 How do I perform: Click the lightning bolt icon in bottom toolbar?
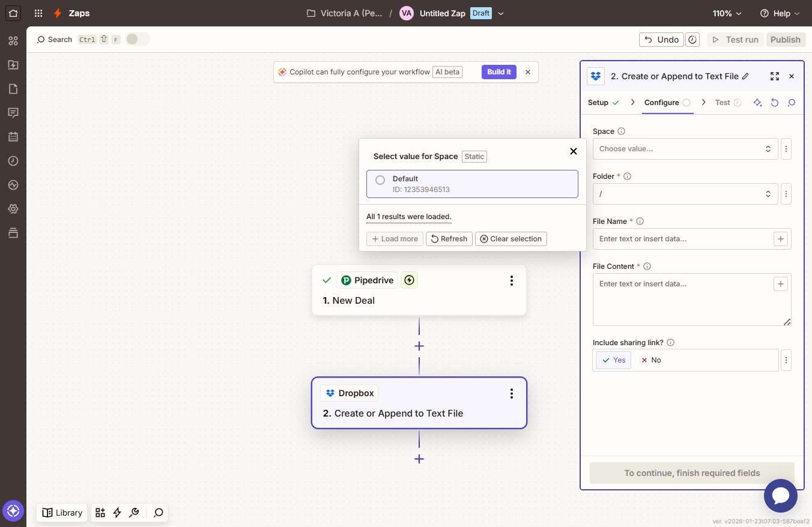(x=117, y=513)
